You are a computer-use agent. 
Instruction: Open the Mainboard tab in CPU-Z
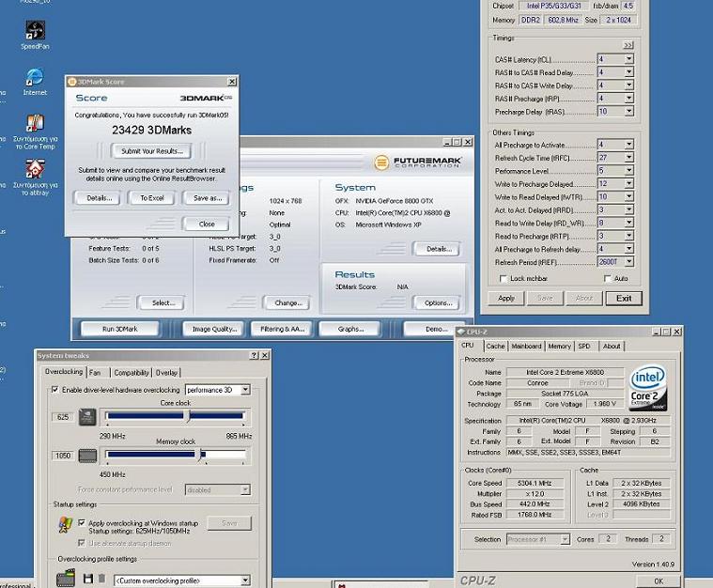526,346
